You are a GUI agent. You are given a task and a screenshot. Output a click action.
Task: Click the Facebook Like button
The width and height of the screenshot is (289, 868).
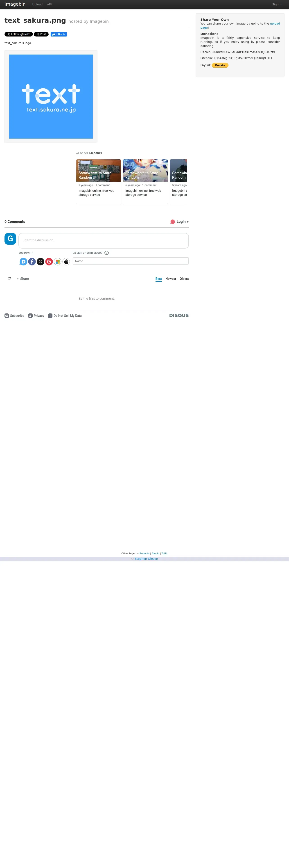(x=59, y=34)
